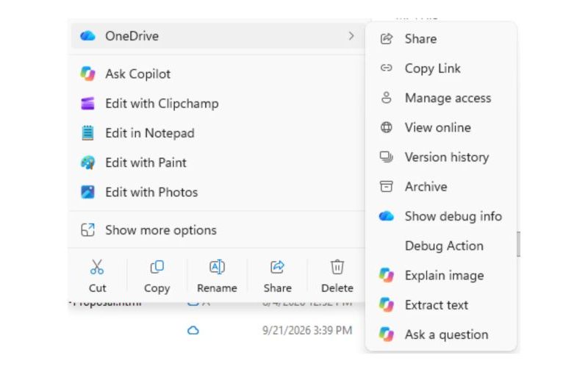Click the Copy label in bottom bar
The width and height of the screenshot is (588, 372).
coord(157,288)
